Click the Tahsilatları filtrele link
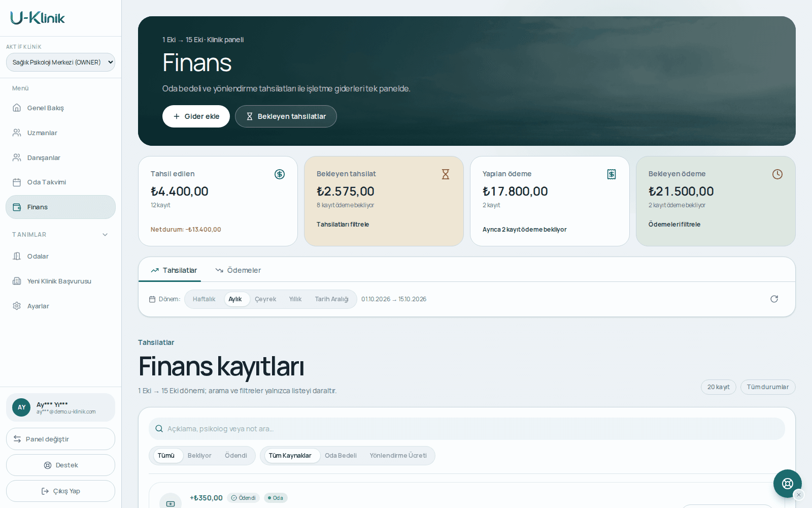This screenshot has width=812, height=508. click(x=343, y=225)
